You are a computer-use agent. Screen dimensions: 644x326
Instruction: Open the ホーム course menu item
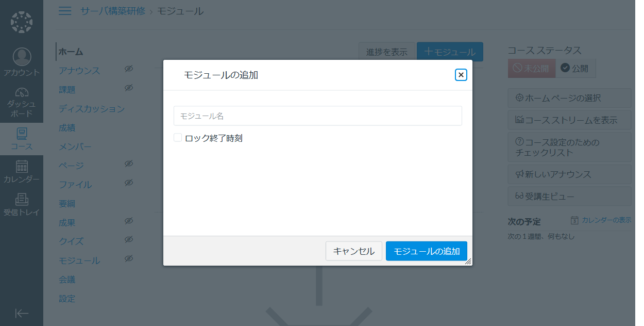click(x=71, y=52)
